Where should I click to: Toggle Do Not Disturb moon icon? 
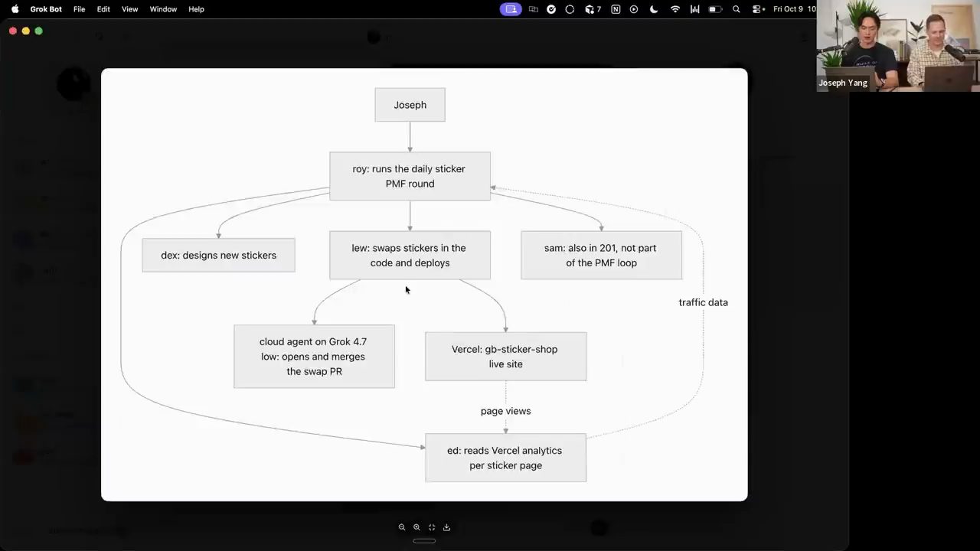pyautogui.click(x=654, y=9)
